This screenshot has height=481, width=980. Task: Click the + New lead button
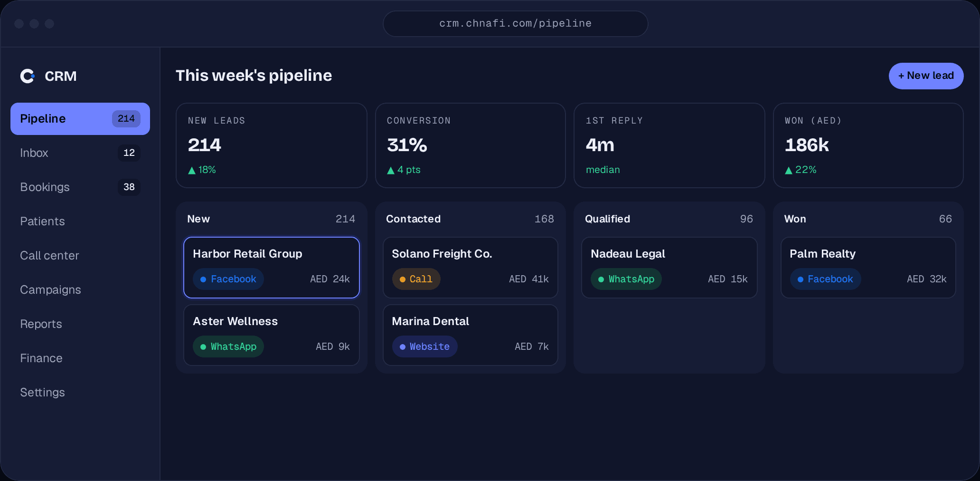(926, 76)
